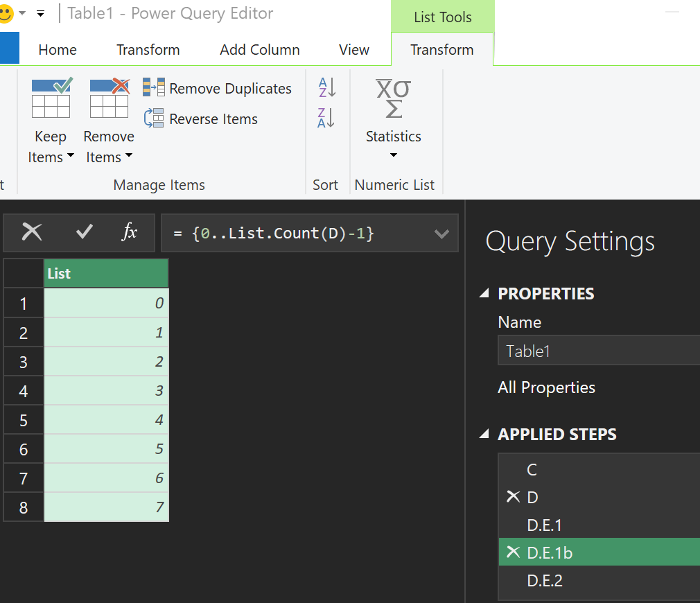Select applied step D

tap(599, 497)
